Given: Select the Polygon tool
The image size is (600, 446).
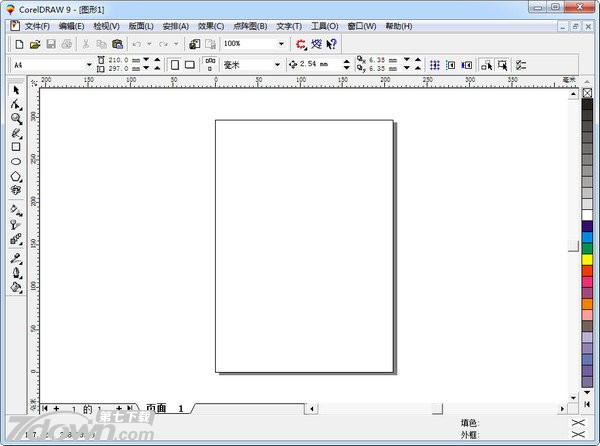Looking at the screenshot, I should (16, 176).
